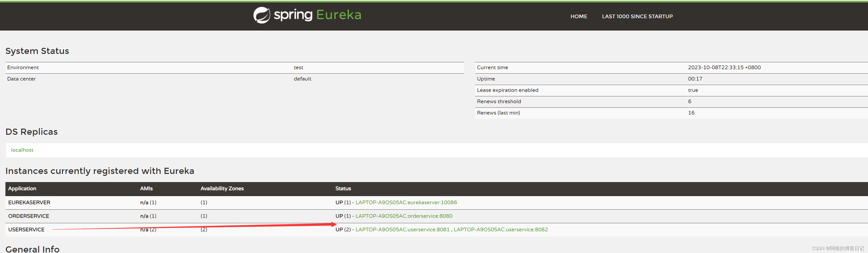
Task: Select the Renews threshold label
Action: click(499, 101)
